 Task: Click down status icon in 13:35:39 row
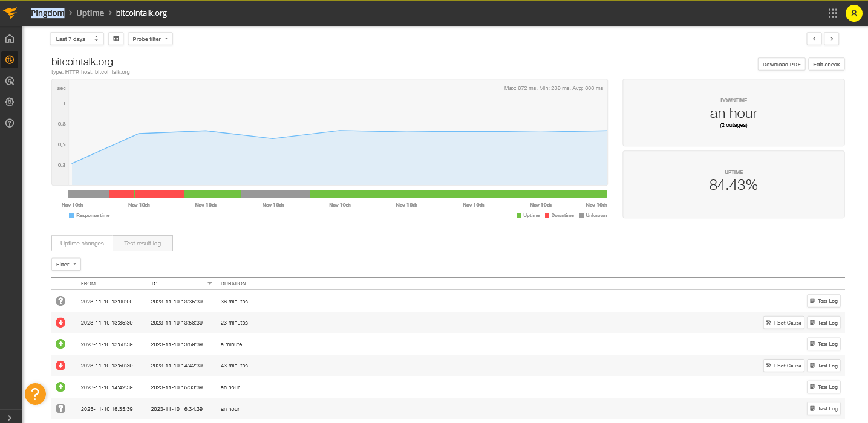pos(60,323)
